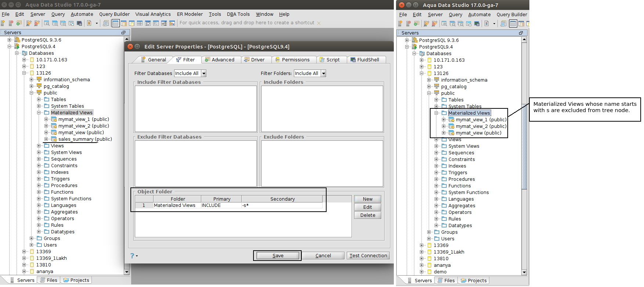Open the ER Modeler menu
644x287 pixels.
coord(190,14)
